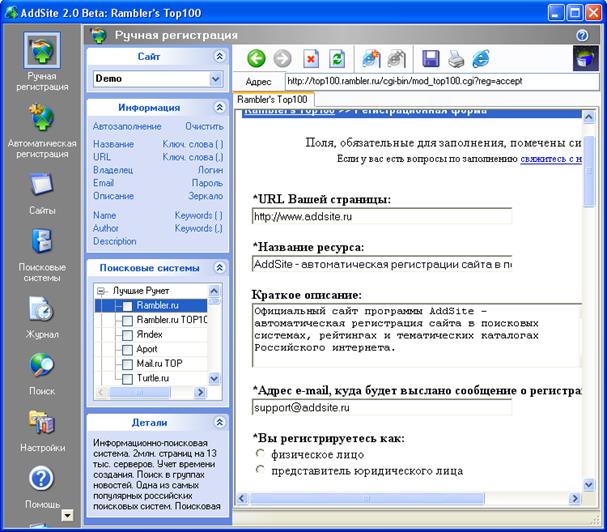This screenshot has height=532, width=607.
Task: Click the grey forward arrow
Action: [282, 59]
